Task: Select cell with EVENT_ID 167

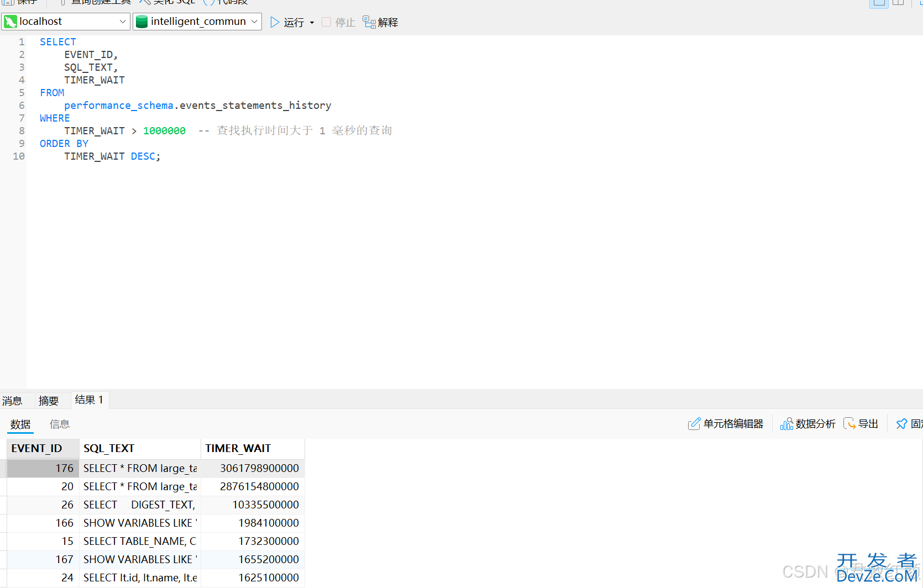Action: (43, 559)
